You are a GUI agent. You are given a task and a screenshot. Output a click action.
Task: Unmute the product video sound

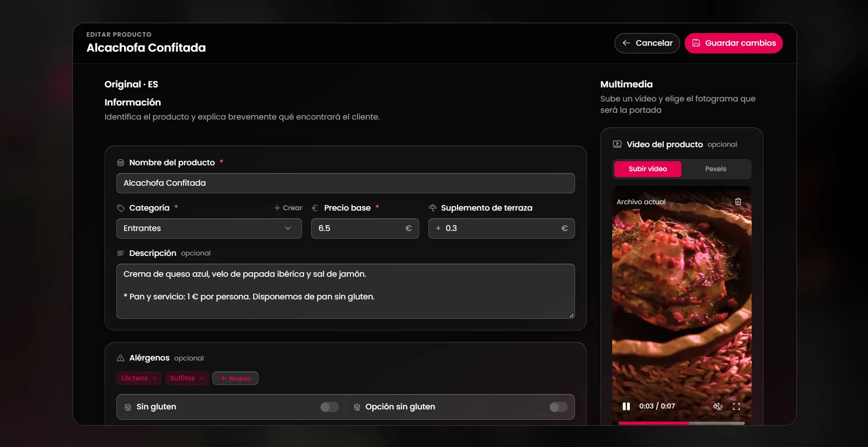(x=718, y=406)
